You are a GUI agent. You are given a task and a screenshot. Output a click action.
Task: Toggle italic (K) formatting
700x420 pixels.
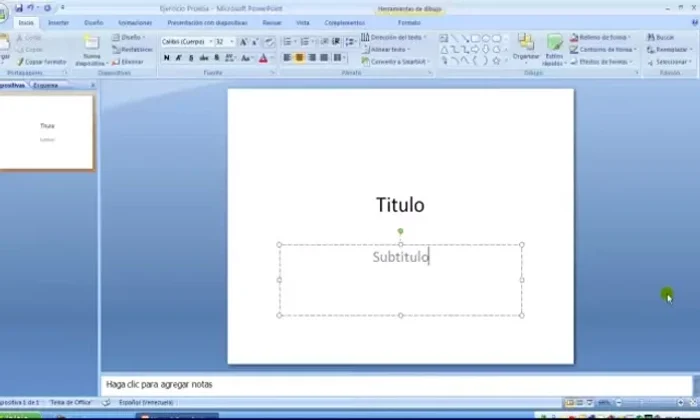[x=179, y=58]
